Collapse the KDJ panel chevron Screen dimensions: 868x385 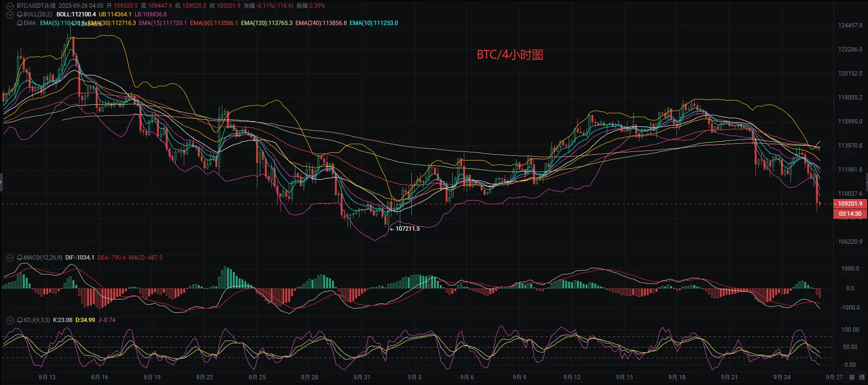[x=10, y=320]
